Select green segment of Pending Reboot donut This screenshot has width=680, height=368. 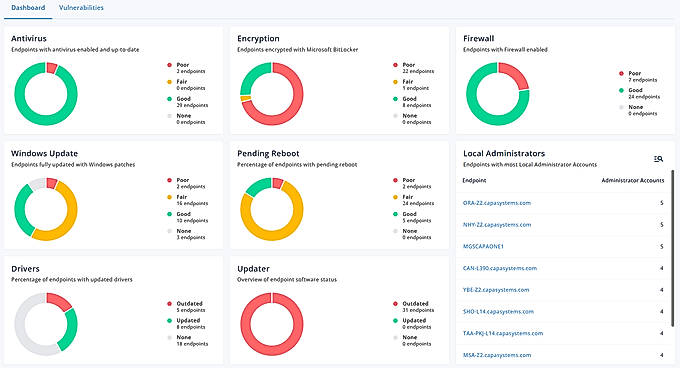[x=258, y=186]
